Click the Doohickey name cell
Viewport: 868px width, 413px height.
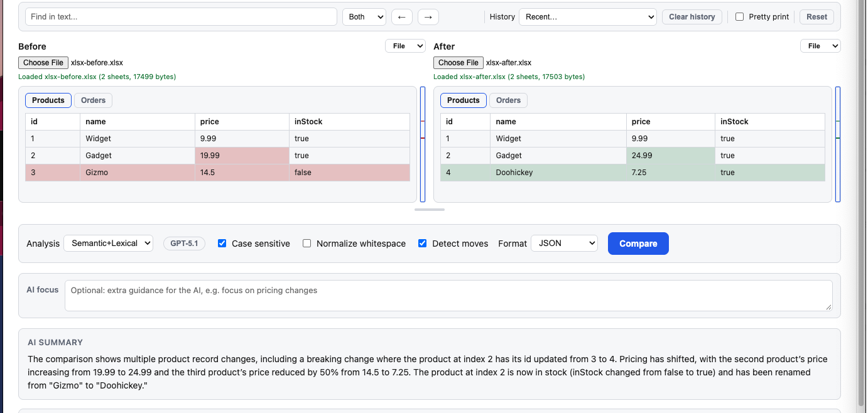pyautogui.click(x=558, y=173)
